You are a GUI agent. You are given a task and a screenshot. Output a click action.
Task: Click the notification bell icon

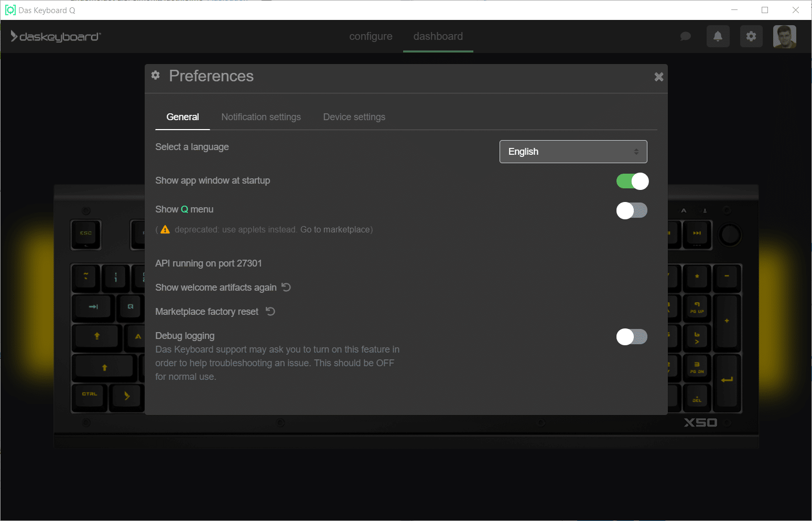[x=718, y=36]
